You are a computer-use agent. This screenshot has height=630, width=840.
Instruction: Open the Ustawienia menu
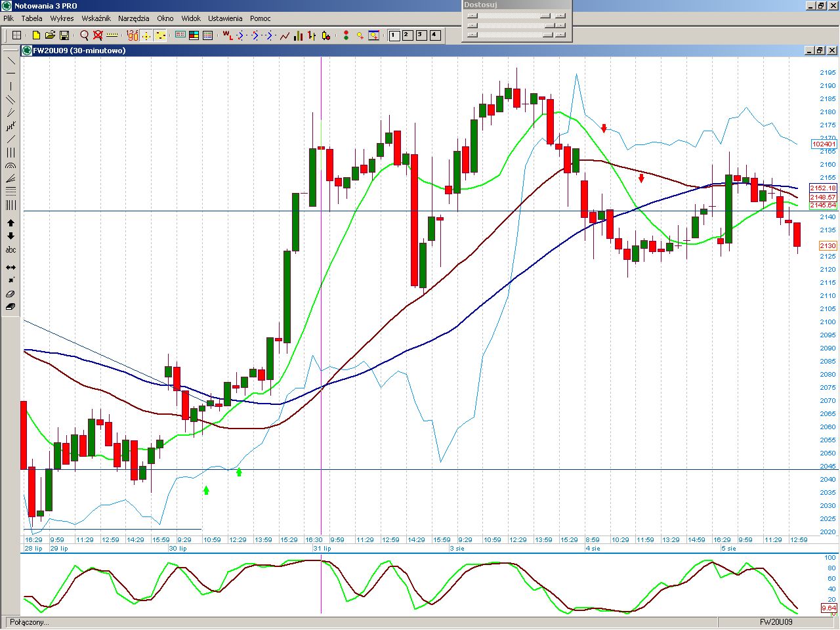(x=225, y=18)
